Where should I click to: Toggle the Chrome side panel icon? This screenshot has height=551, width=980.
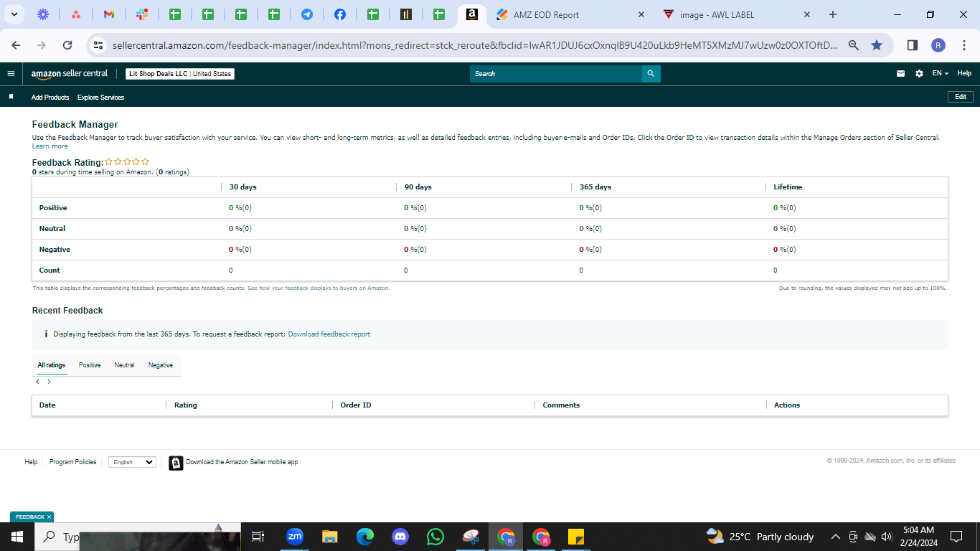coord(913,45)
